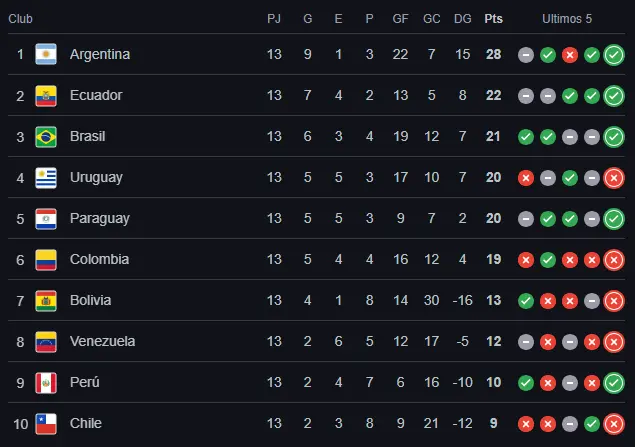635x447 pixels.
Task: Open the Chile team link
Action: coord(86,423)
